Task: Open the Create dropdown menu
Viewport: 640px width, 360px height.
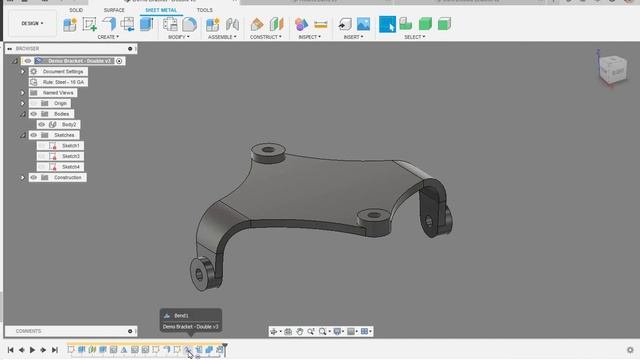Action: [x=108, y=37]
